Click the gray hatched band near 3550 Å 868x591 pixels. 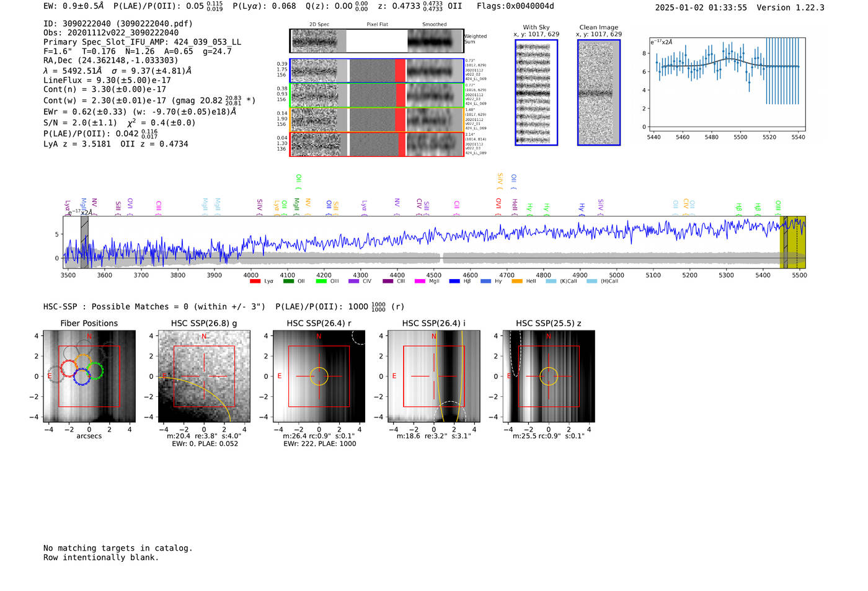click(x=84, y=242)
